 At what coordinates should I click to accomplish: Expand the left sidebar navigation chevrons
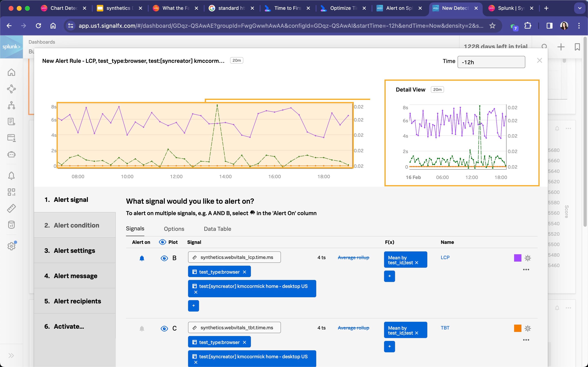tap(11, 356)
